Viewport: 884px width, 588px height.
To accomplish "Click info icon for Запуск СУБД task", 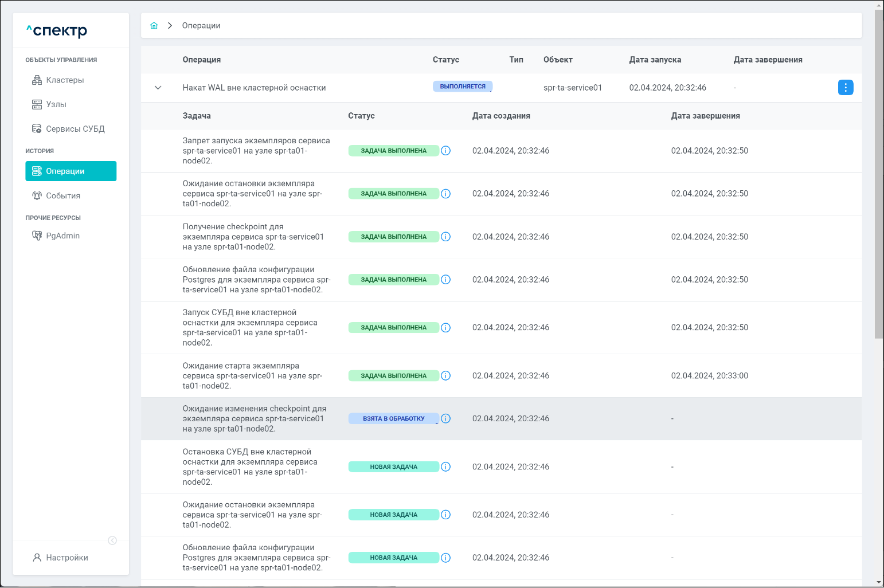I will click(x=445, y=328).
